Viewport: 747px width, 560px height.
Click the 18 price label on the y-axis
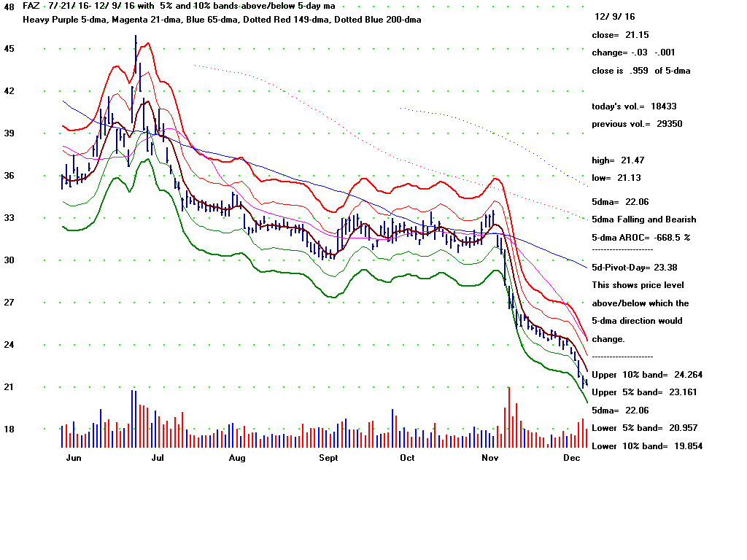coord(9,429)
